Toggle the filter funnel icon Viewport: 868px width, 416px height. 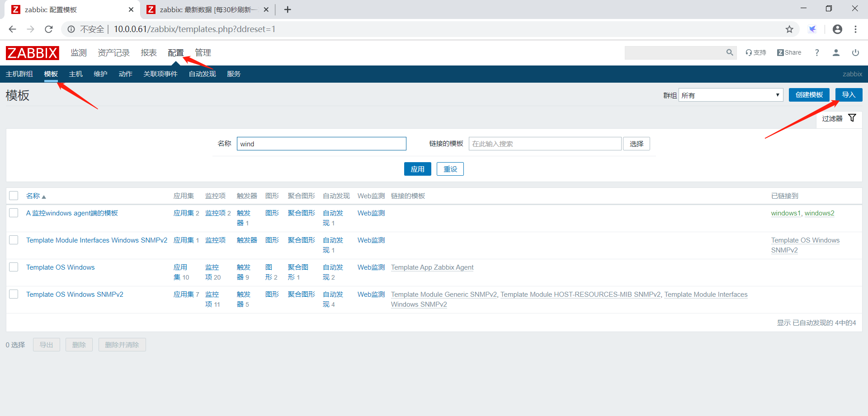[x=852, y=118]
